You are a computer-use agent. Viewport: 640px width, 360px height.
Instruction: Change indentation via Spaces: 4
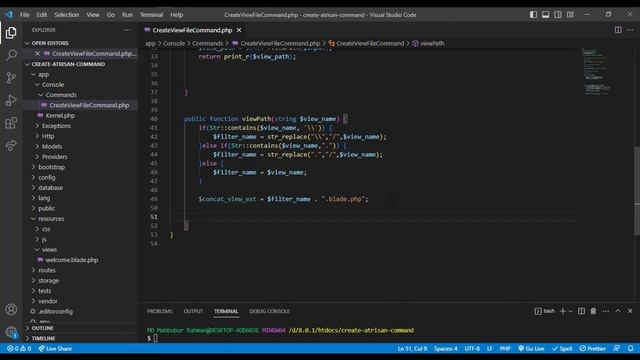pos(446,349)
